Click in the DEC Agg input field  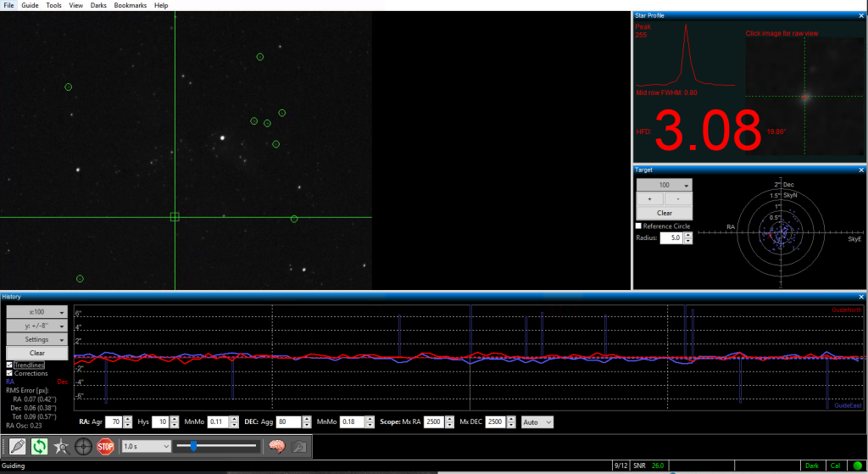point(288,422)
